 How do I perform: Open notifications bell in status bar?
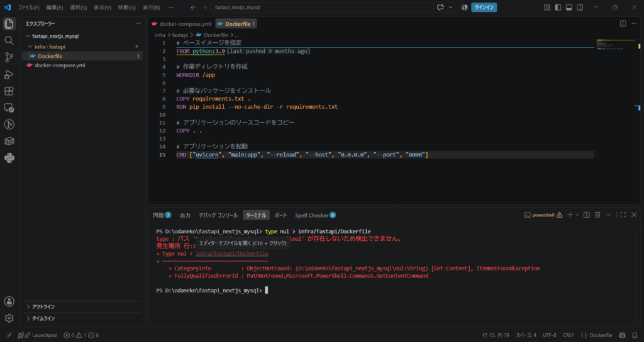(x=635, y=335)
